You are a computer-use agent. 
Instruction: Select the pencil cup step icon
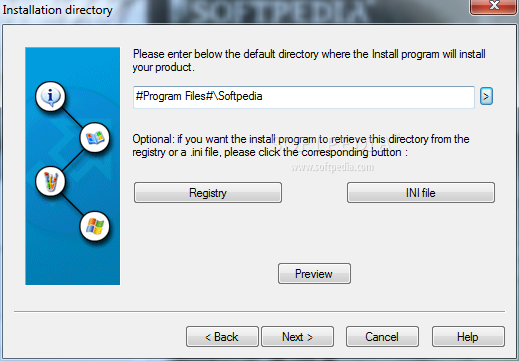50,182
